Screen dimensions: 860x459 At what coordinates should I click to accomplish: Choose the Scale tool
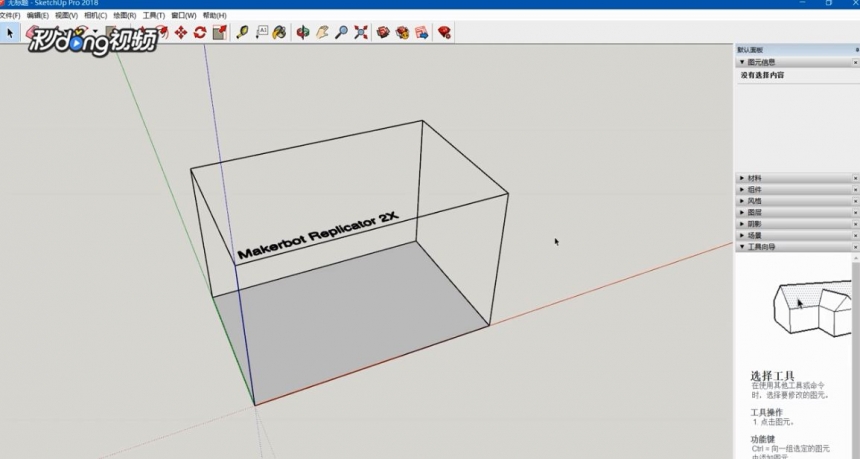tap(219, 33)
